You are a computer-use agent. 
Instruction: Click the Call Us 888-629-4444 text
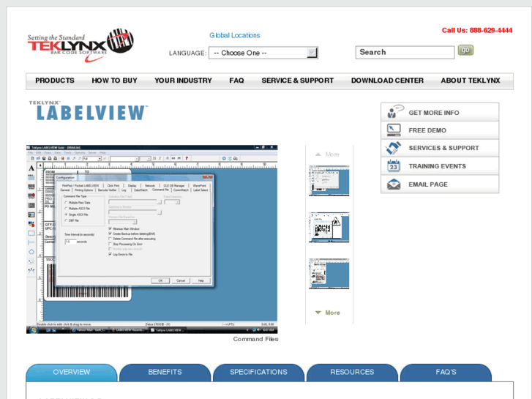477,30
